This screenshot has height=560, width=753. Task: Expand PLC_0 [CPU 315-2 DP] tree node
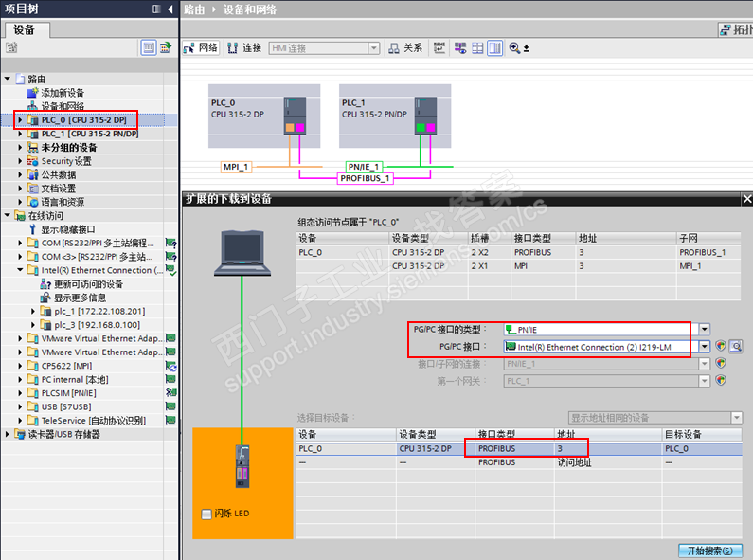point(20,120)
